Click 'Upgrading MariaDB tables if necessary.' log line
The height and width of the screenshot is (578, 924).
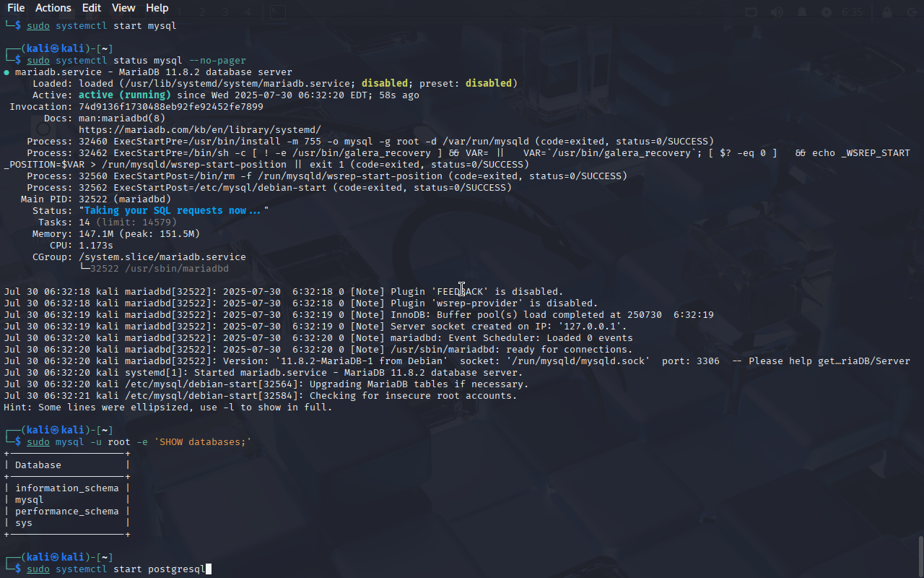[x=266, y=384]
